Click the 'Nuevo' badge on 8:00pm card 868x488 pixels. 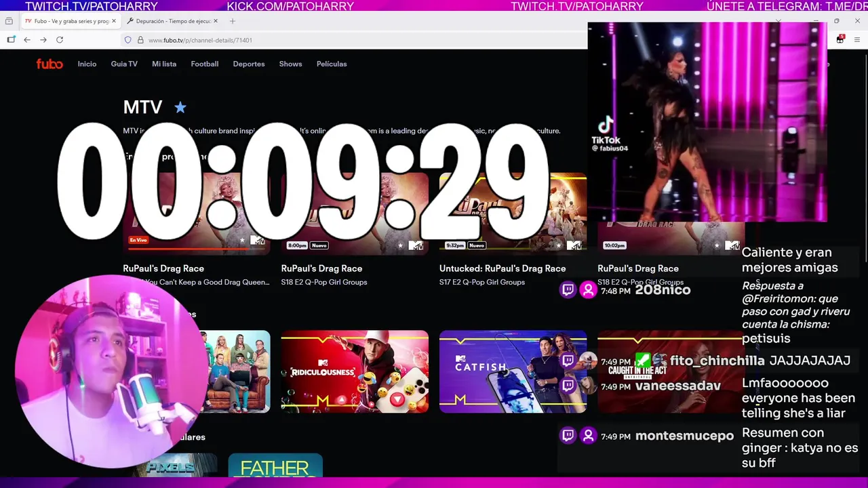coord(319,245)
